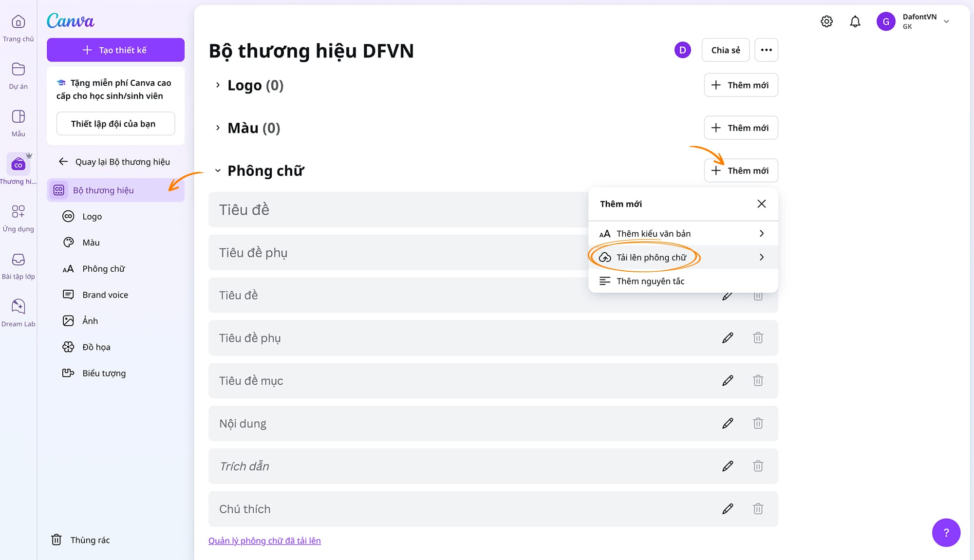Click the Chia sẻ share button
Image resolution: width=974 pixels, height=560 pixels.
[726, 50]
